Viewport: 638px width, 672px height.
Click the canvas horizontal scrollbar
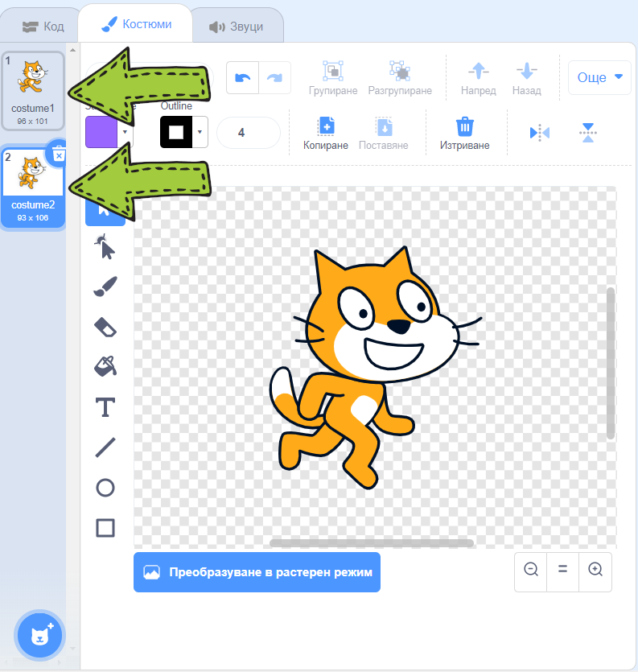point(372,543)
